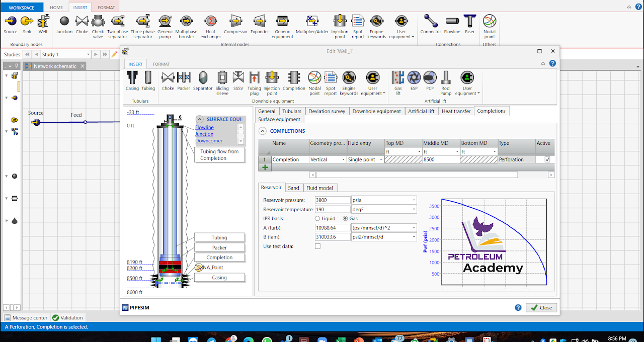Add Tubing in well editor
644x342 pixels.
pos(148,81)
